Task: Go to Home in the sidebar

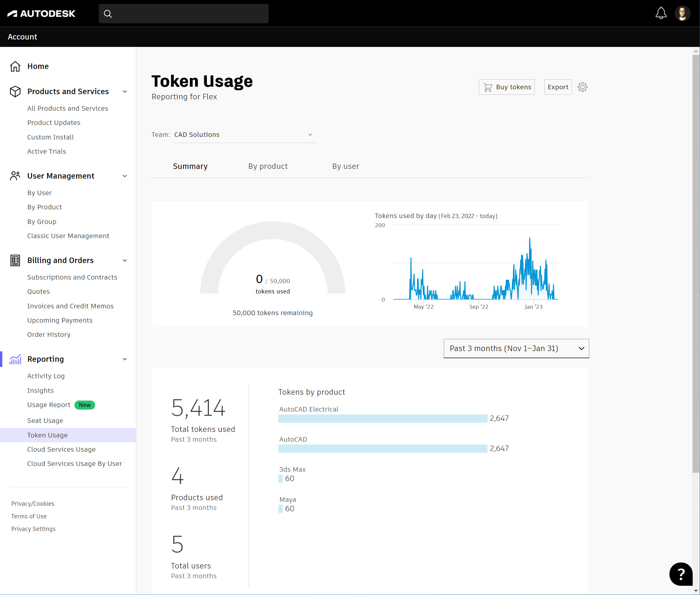Action: coord(38,66)
